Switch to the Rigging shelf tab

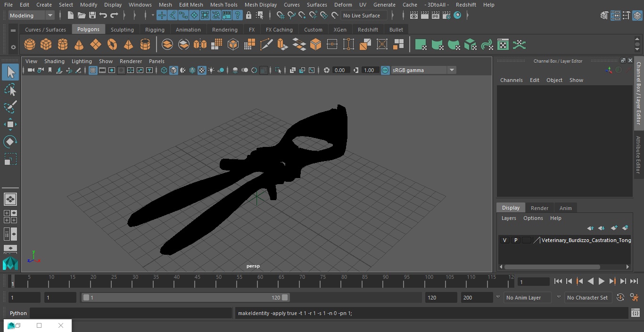coord(155,30)
